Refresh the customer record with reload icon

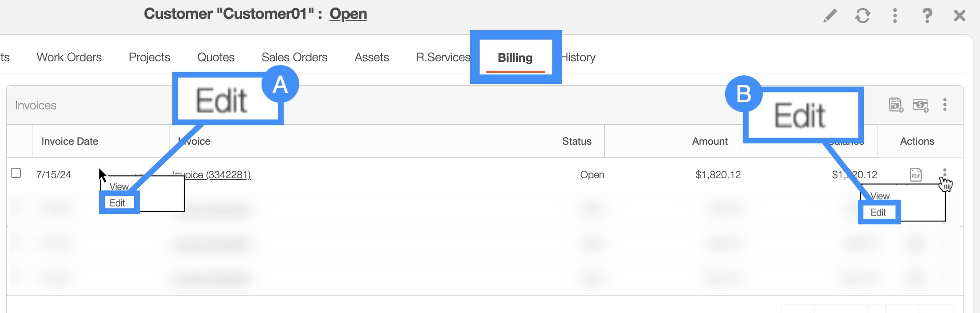(x=862, y=16)
